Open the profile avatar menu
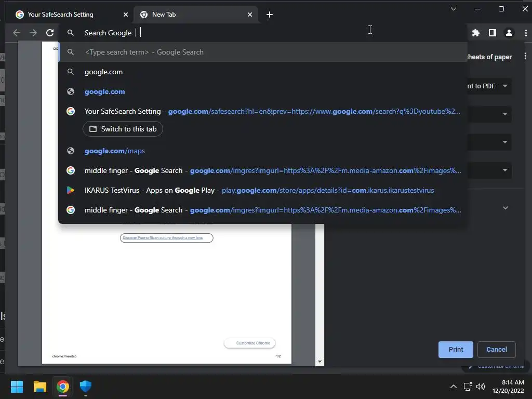Screen dimensions: 532x399 coord(509,33)
